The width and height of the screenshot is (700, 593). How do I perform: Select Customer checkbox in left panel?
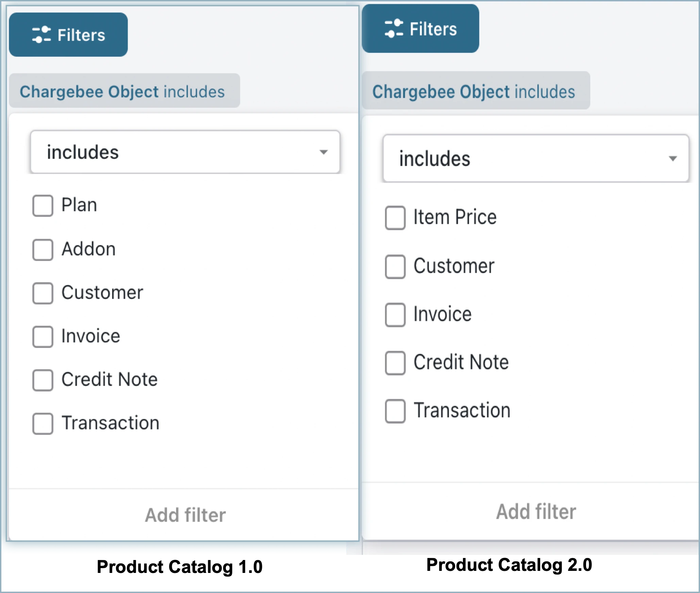[43, 293]
